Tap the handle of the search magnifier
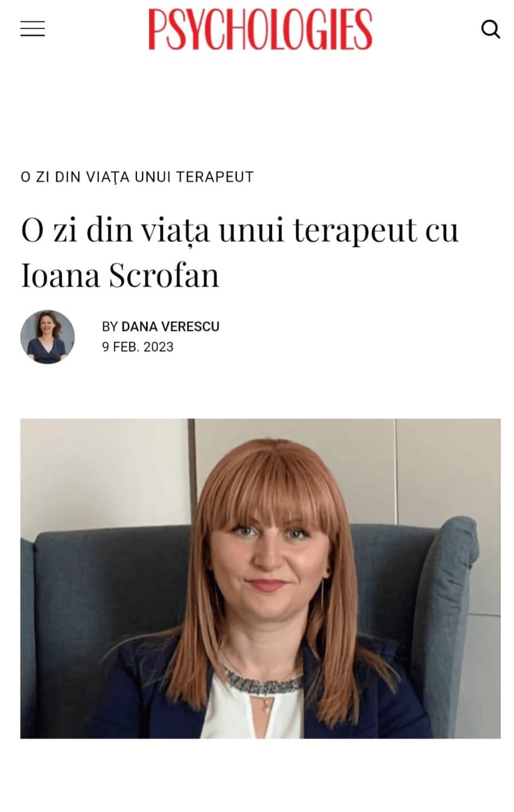The width and height of the screenshot is (514, 812). (x=496, y=35)
